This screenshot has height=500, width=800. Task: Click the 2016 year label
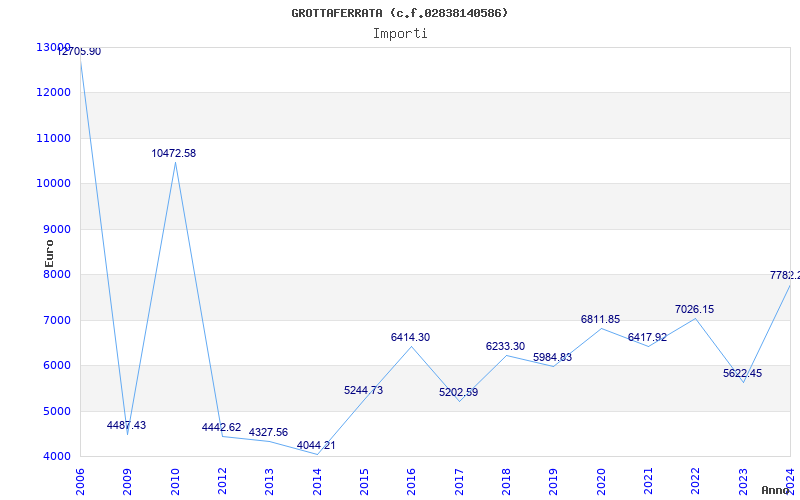[x=411, y=482]
